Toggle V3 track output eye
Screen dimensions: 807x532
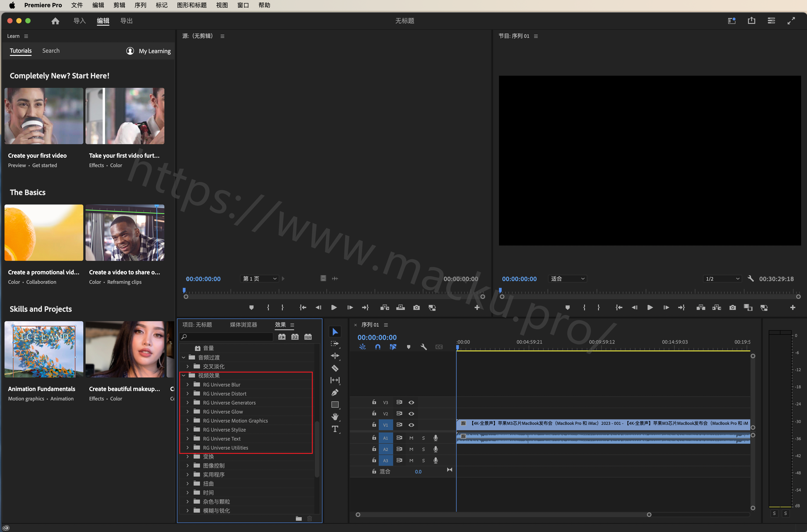click(x=411, y=402)
